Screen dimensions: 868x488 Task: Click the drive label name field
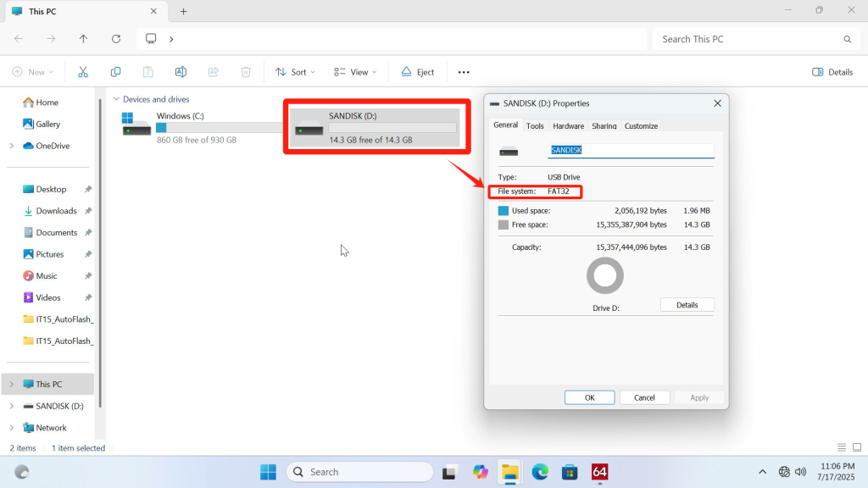click(631, 150)
